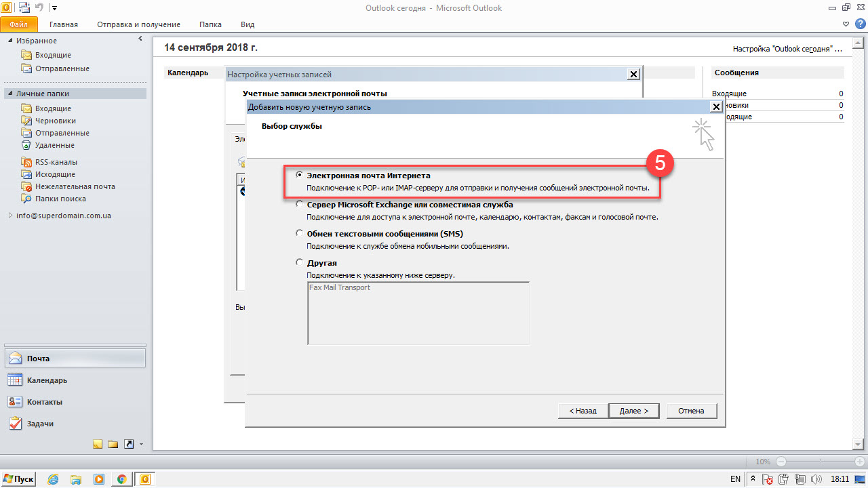Open Windows Media Player from taskbar
868x488 pixels.
tap(99, 479)
